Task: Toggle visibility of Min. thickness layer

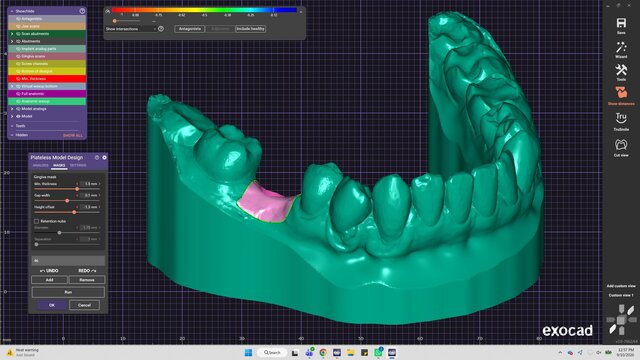Action: pos(18,79)
